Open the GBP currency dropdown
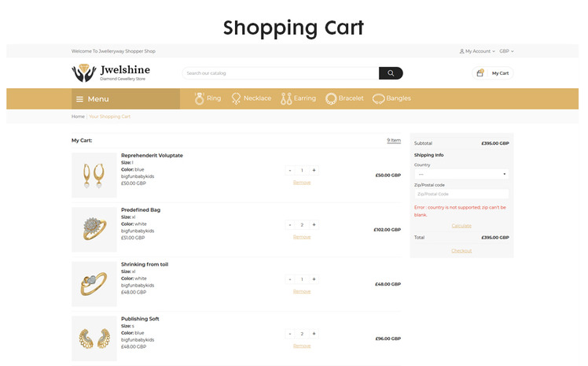Screen dimensions: 588x366 click(x=506, y=51)
